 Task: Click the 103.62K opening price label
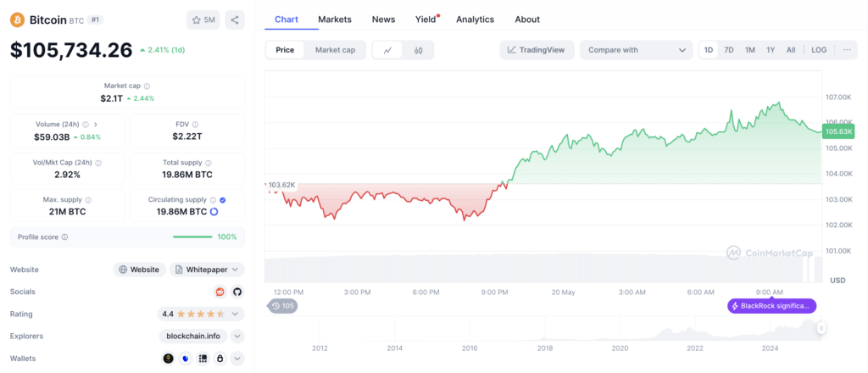(x=281, y=185)
